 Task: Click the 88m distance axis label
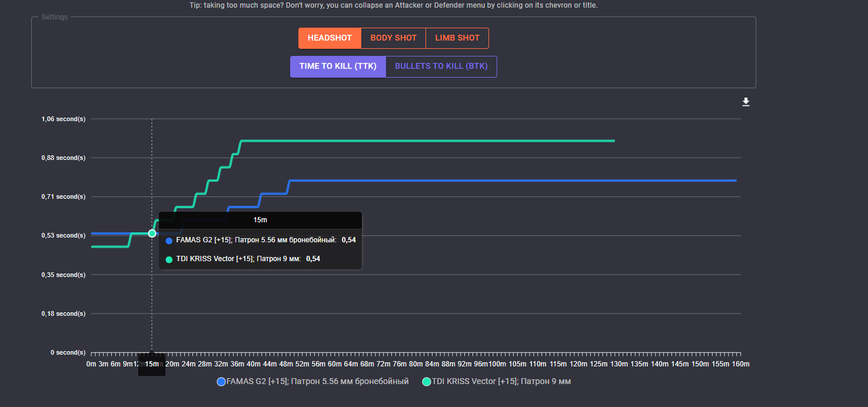448,364
